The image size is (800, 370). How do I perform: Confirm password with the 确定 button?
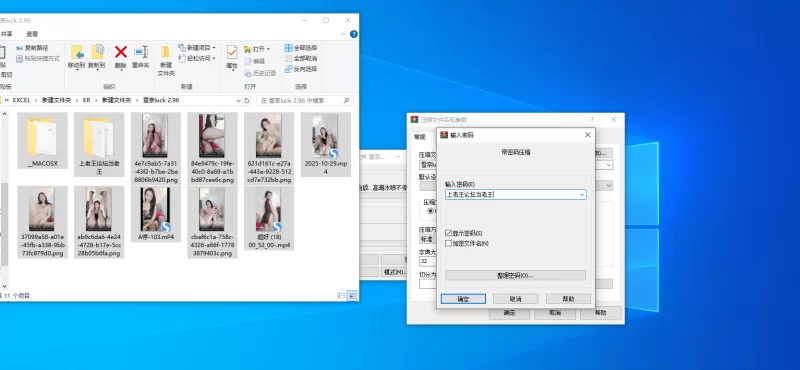point(463,299)
